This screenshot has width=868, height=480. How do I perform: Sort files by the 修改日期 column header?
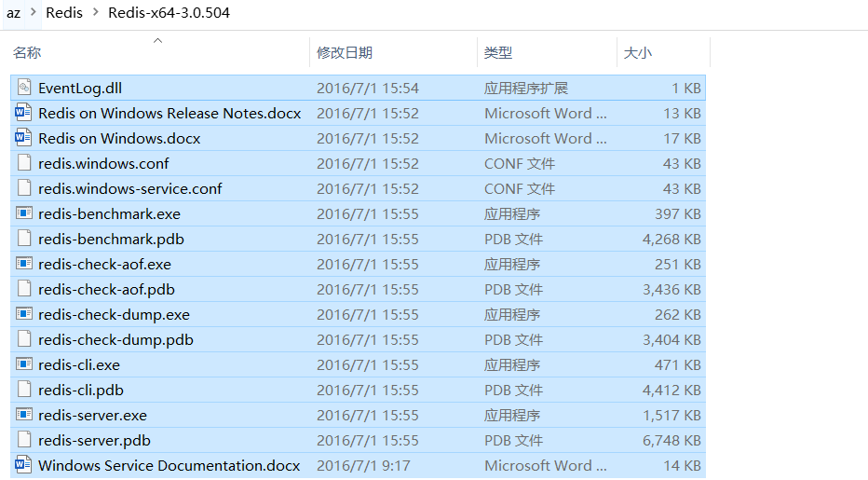coord(345,52)
